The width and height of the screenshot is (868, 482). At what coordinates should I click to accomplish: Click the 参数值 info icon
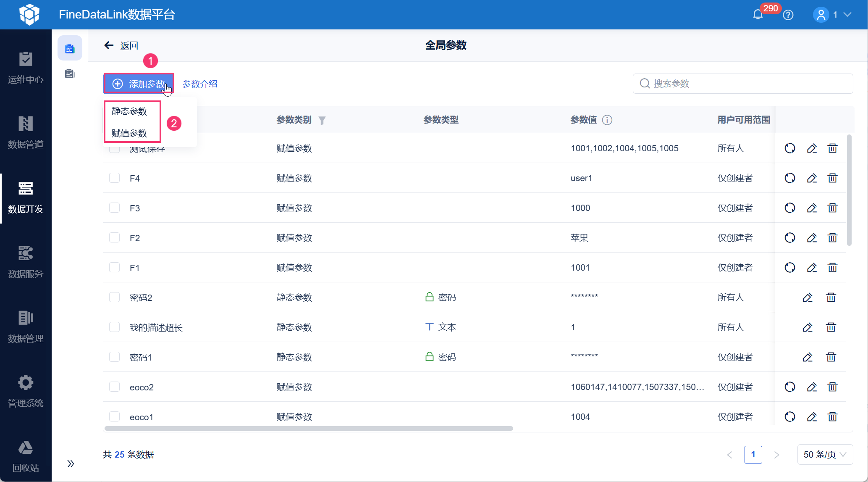(x=607, y=120)
